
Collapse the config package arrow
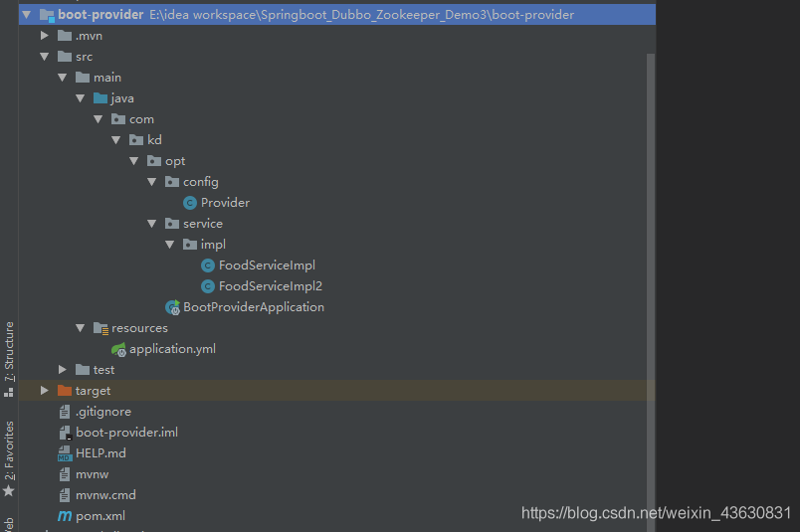click(151, 182)
